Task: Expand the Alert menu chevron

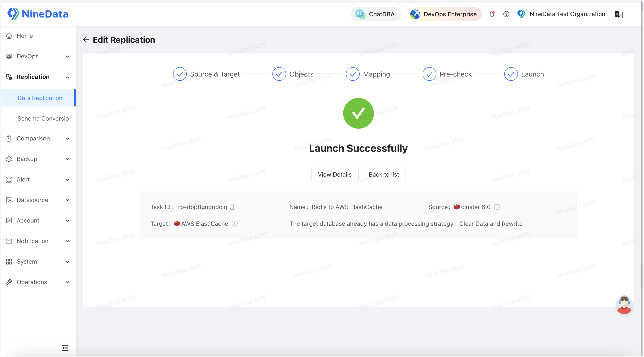Action: 68,180
